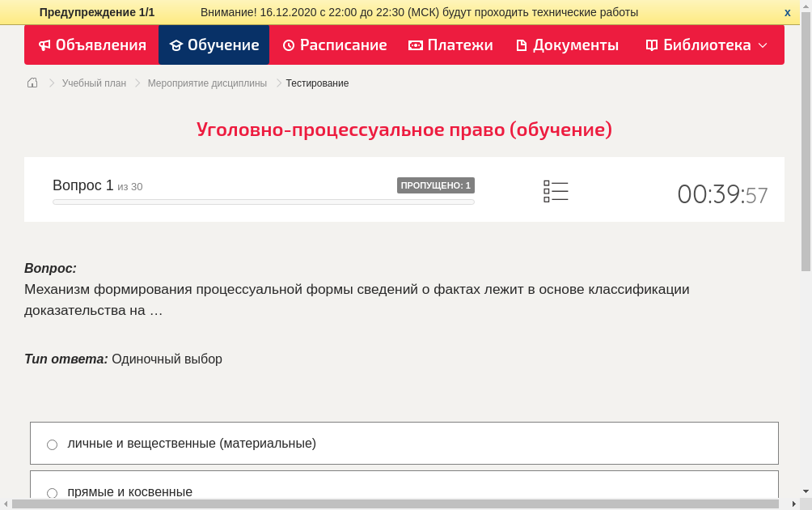Open the question list icon
This screenshot has height=510, width=812.
[x=556, y=191]
